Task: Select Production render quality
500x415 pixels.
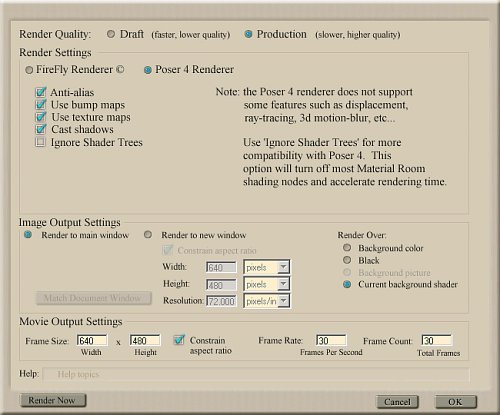Action: pyautogui.click(x=248, y=34)
